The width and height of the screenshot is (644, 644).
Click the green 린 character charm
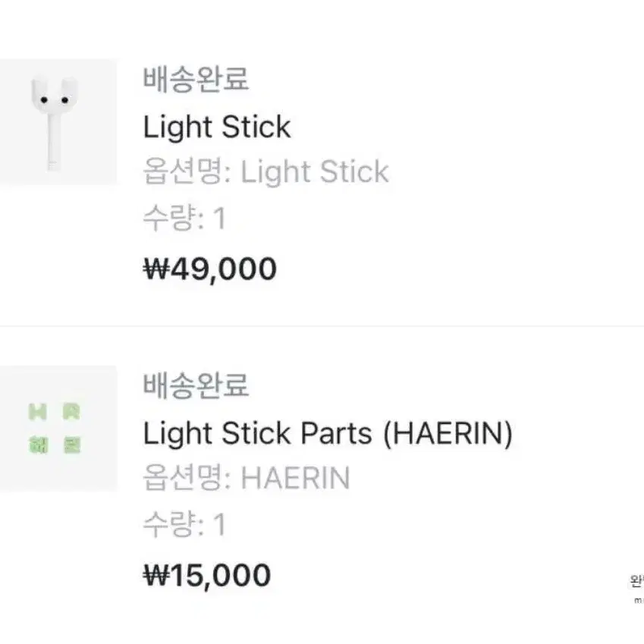coord(72,445)
